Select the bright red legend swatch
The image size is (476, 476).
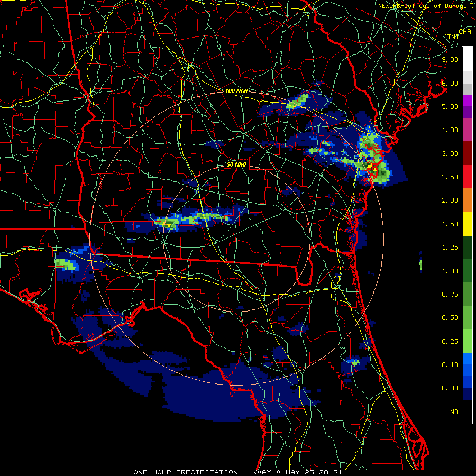467,177
